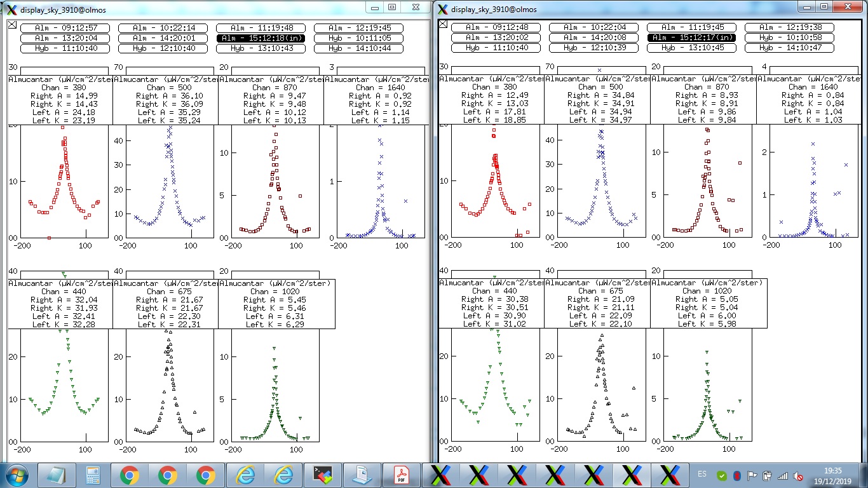Image resolution: width=868 pixels, height=488 pixels.
Task: Open the Calculator from the taskbar
Action: pos(93,475)
